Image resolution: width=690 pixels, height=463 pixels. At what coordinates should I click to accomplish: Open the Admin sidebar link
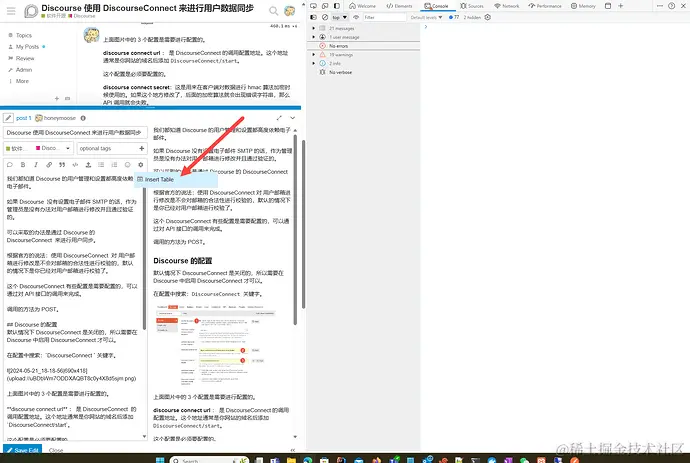coord(24,70)
